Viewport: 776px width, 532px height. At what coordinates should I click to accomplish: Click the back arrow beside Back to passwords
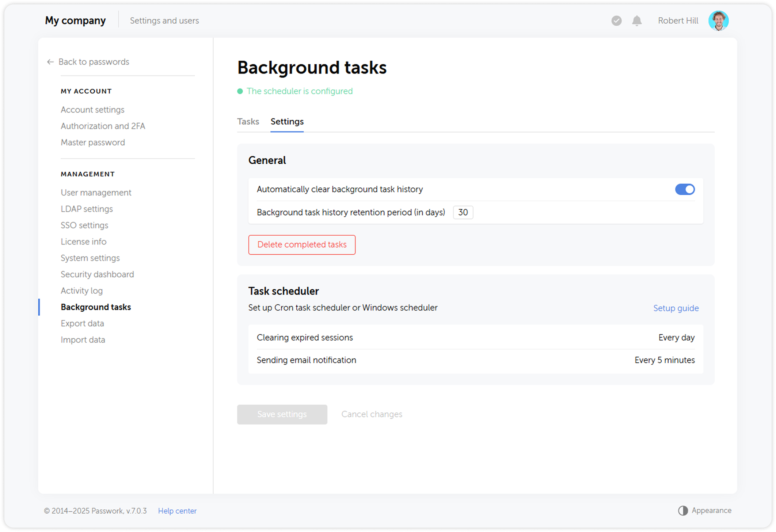[50, 62]
